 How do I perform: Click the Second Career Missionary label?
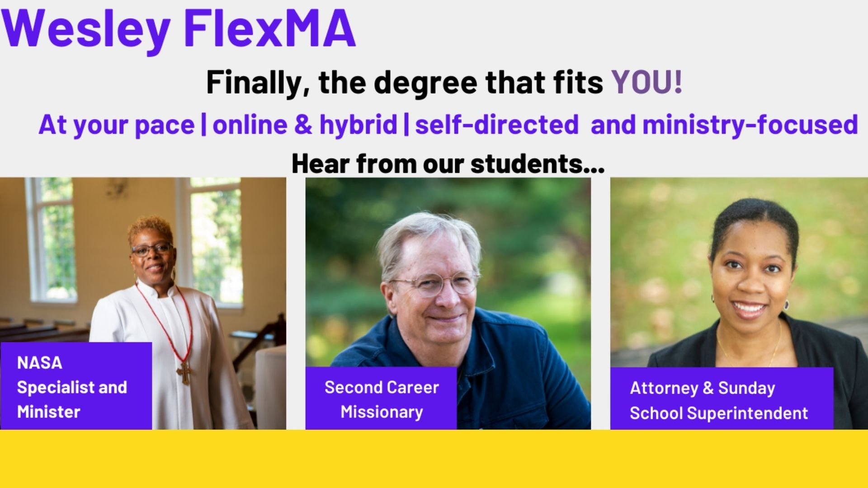381,398
